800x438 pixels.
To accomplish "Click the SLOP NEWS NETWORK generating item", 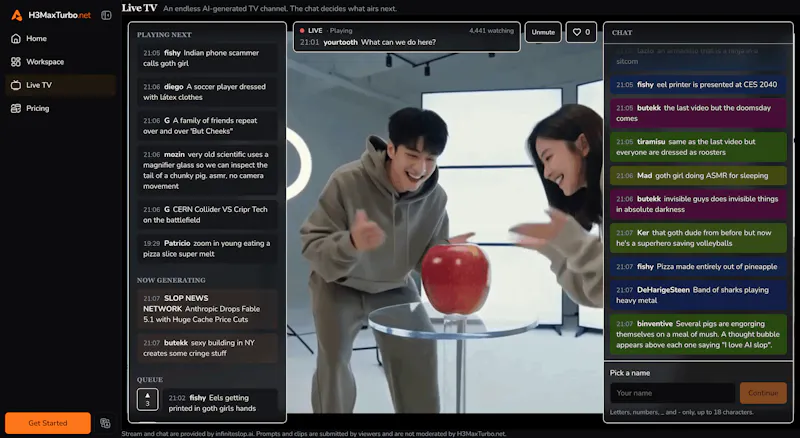I will (x=207, y=309).
